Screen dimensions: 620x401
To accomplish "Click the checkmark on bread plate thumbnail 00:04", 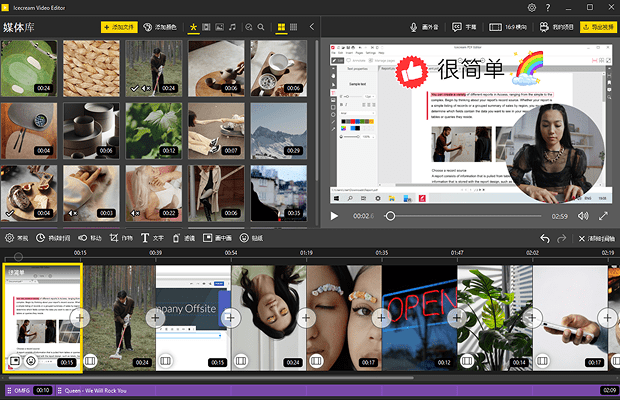I will (10, 213).
